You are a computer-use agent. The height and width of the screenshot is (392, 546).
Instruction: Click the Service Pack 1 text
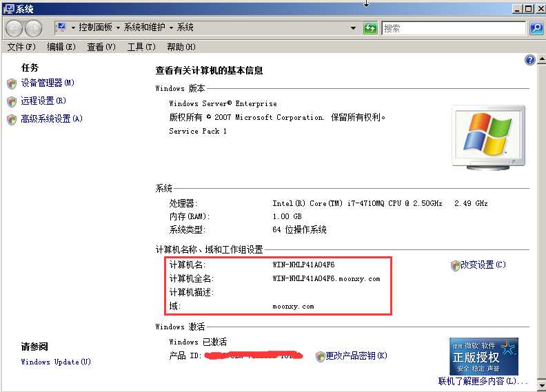(198, 131)
